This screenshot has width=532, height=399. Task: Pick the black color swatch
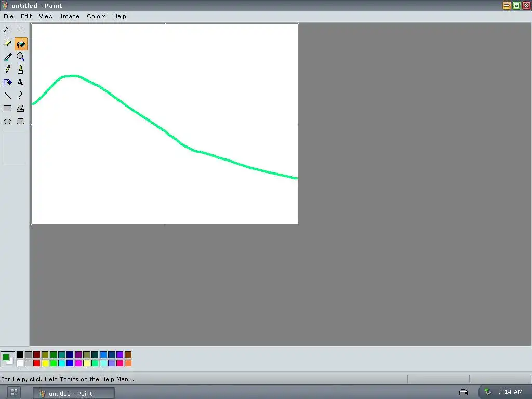pyautogui.click(x=20, y=354)
